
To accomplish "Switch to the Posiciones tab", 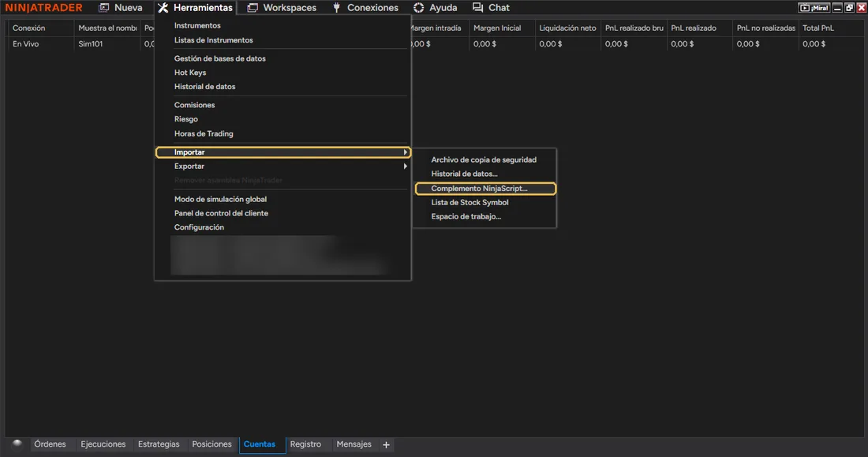I will pos(212,444).
